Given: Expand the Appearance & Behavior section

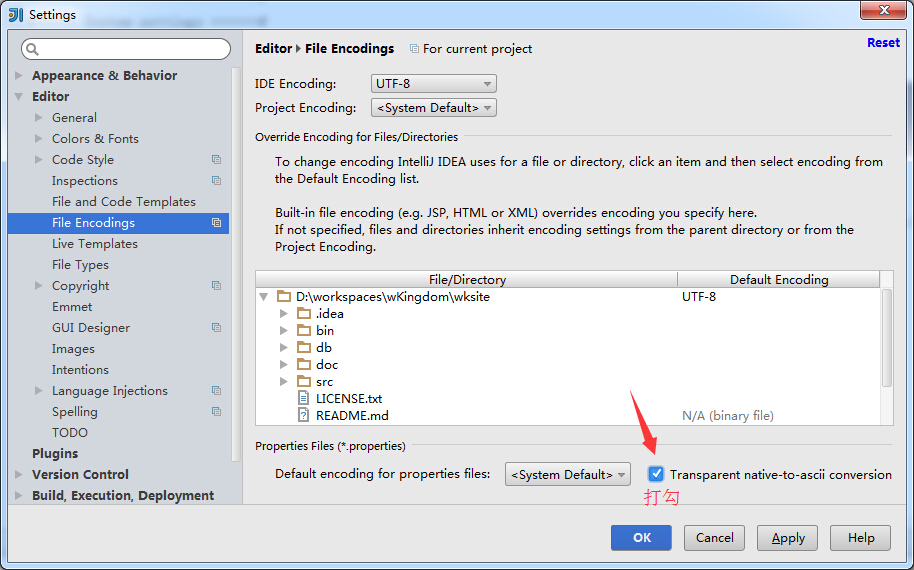Looking at the screenshot, I should [x=19, y=76].
